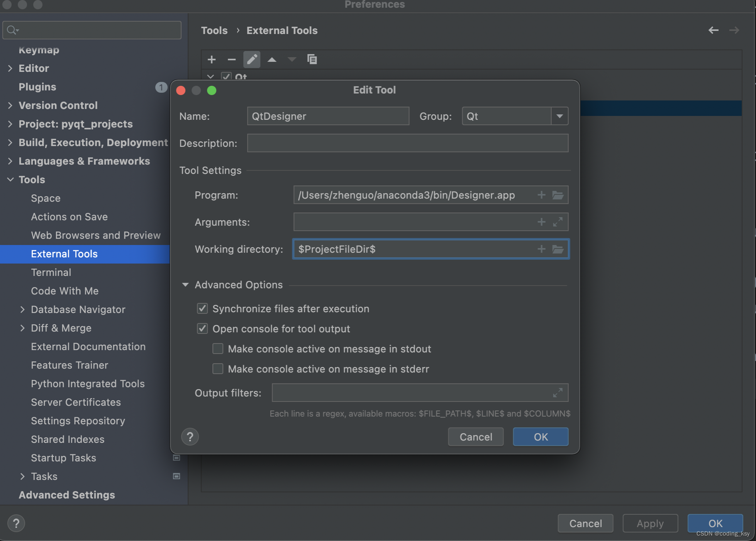
Task: Navigate back in the Preferences header
Action: pyautogui.click(x=713, y=30)
